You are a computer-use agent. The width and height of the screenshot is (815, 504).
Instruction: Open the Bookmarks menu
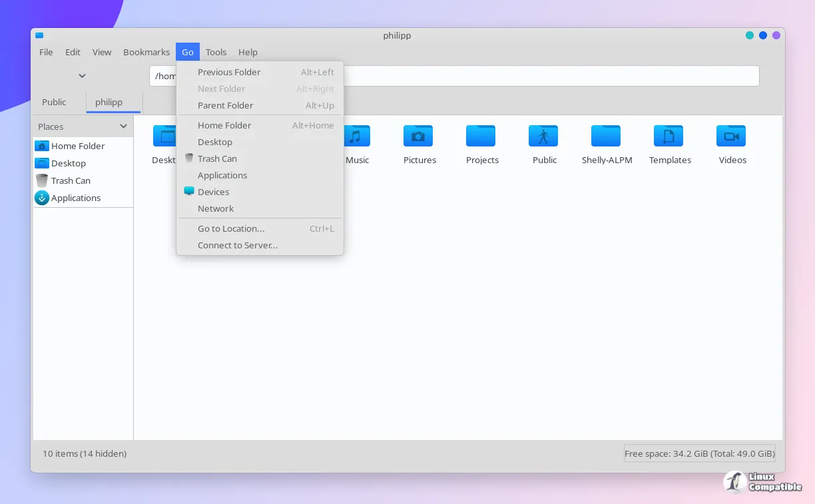point(146,52)
